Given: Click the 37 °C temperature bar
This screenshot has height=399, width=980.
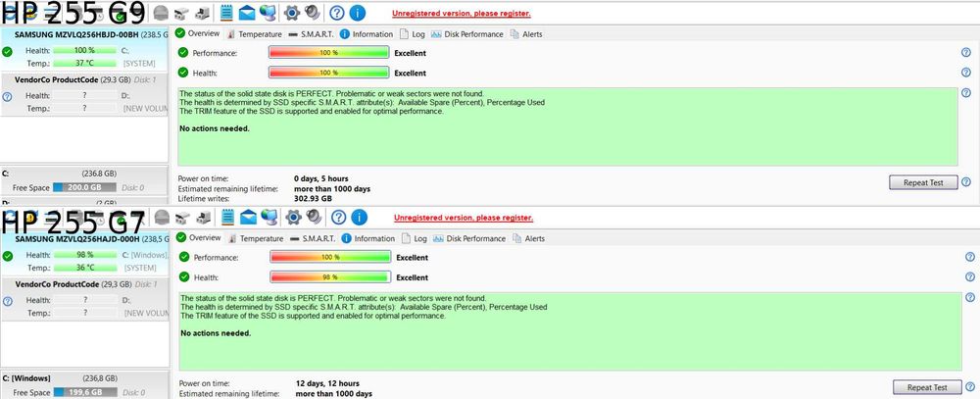Looking at the screenshot, I should tap(84, 63).
